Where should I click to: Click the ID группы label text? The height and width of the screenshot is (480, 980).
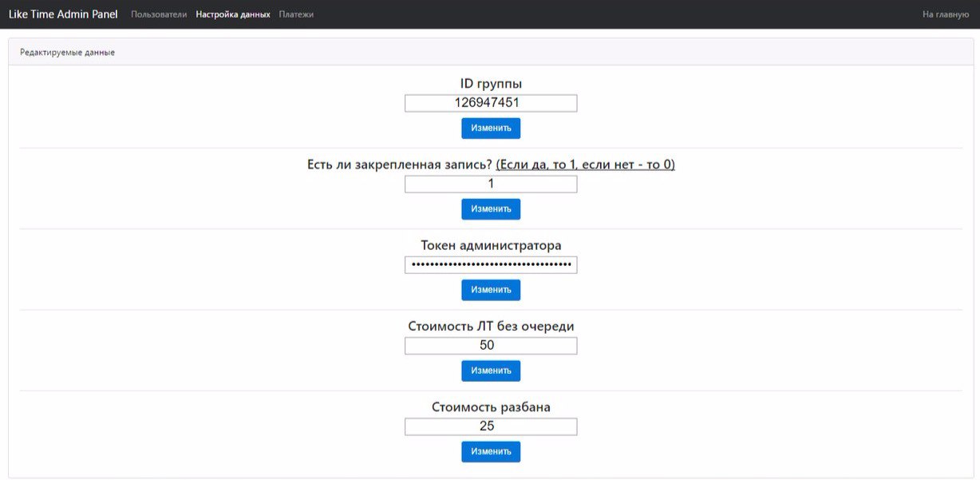491,84
